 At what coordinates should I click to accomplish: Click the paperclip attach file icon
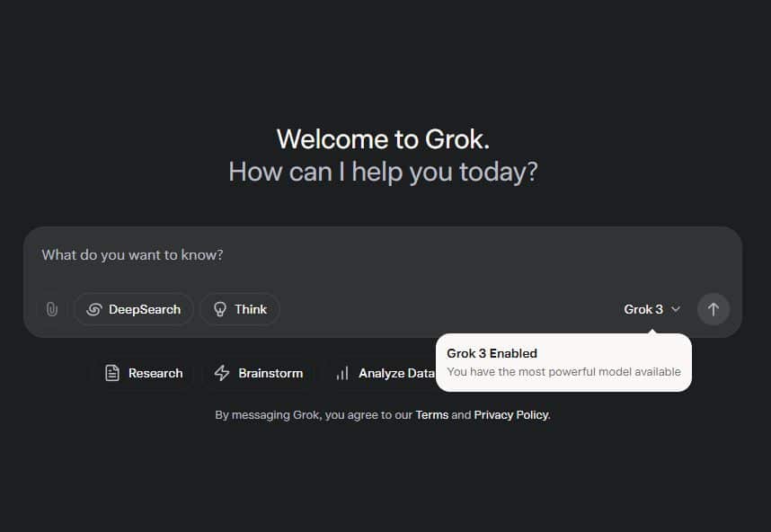coord(51,309)
